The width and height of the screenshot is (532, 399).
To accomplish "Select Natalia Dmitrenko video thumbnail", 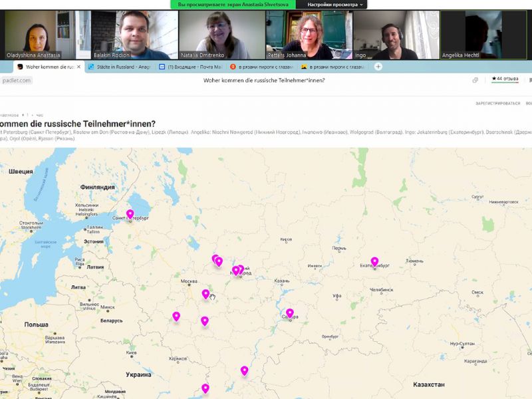I will coord(222,35).
